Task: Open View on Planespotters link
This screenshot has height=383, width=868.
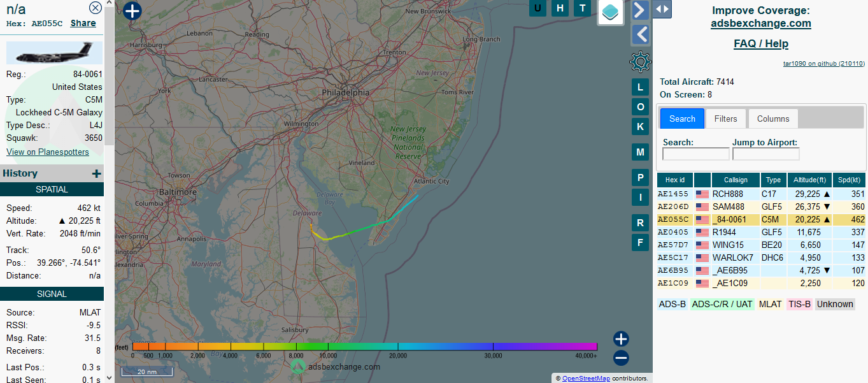Action: pyautogui.click(x=48, y=152)
